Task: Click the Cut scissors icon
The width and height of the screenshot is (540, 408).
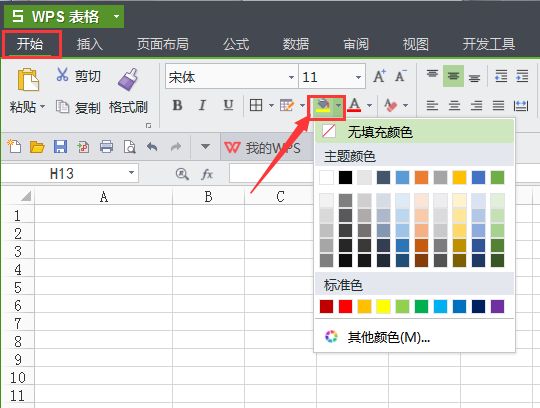Action: click(x=62, y=75)
